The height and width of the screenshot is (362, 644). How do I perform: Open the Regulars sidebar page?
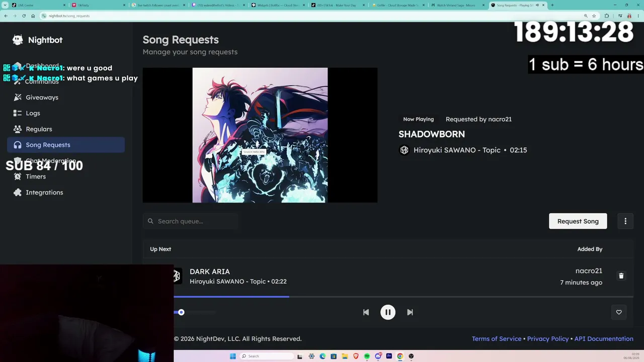(66, 129)
